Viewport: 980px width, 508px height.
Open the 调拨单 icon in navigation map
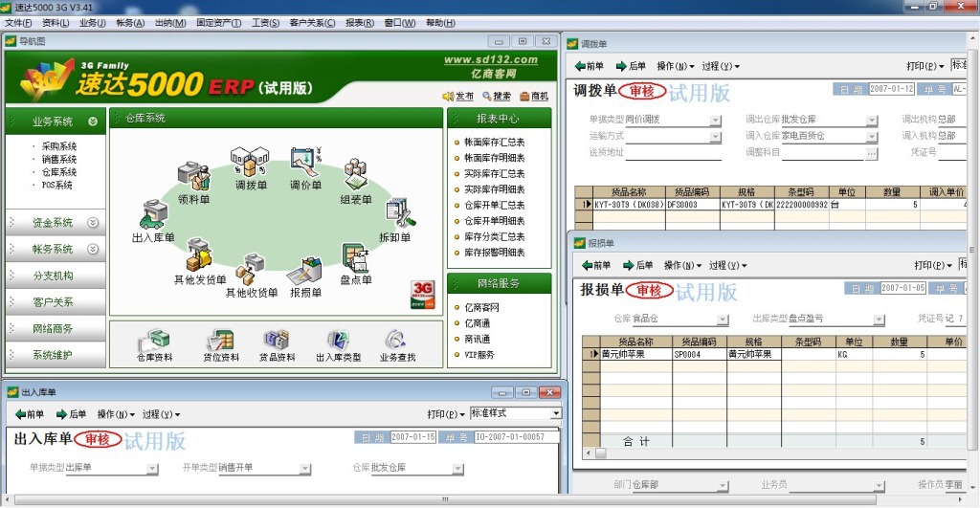[250, 162]
